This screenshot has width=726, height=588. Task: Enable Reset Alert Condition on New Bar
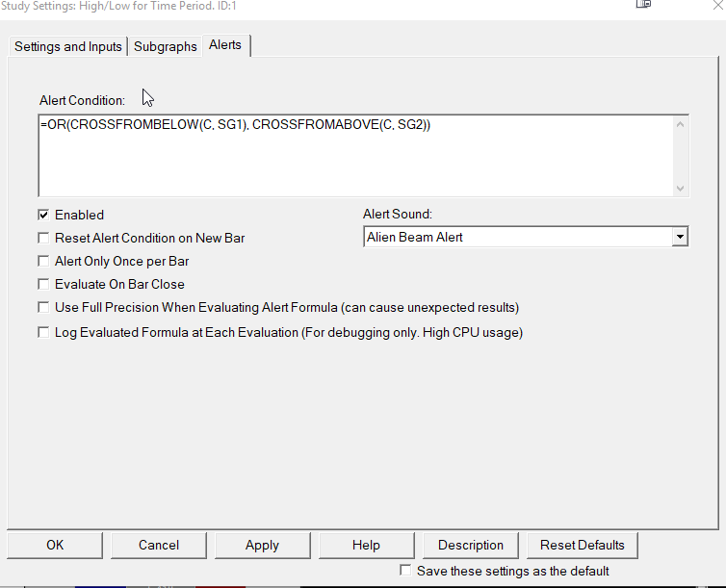pos(43,238)
